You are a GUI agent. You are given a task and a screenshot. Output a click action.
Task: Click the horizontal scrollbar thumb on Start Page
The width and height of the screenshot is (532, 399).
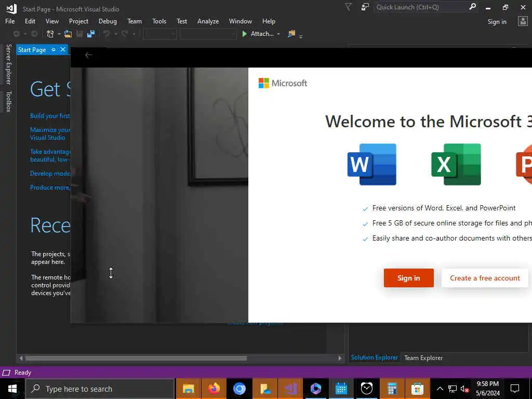137,358
